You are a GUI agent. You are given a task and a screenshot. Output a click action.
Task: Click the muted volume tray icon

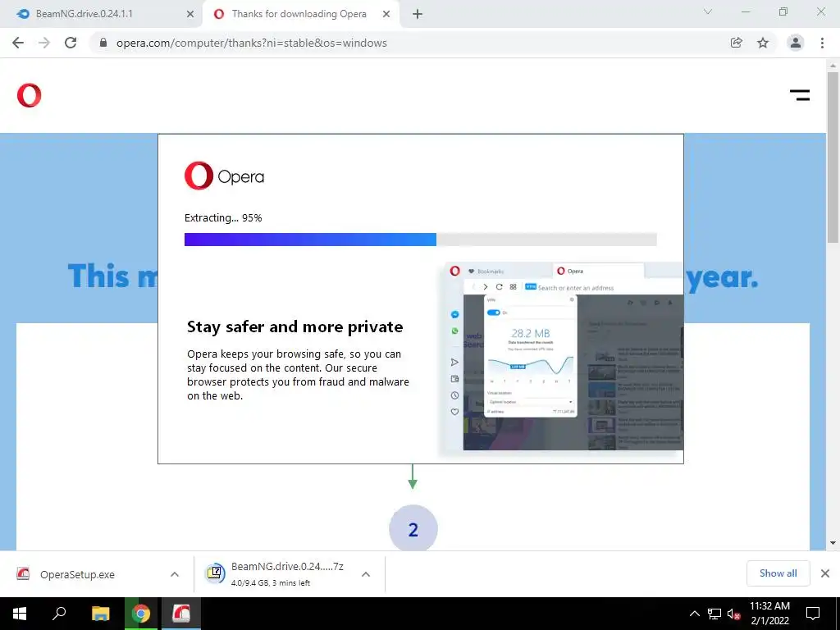pos(734,614)
